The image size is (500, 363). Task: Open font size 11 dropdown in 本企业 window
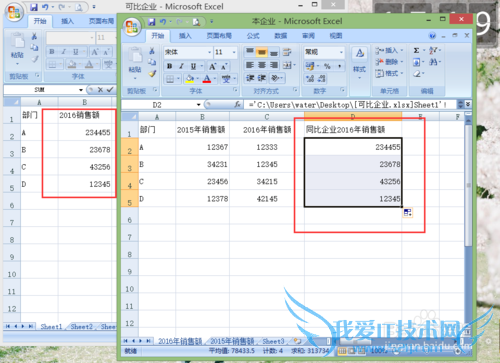click(x=234, y=52)
